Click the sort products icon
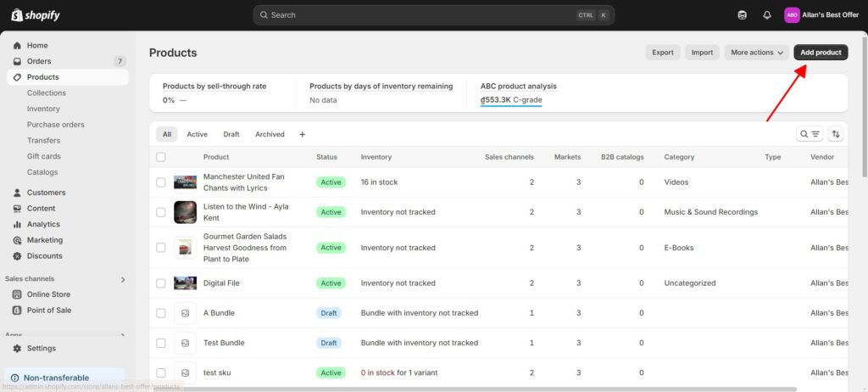Image resolution: width=868 pixels, height=392 pixels. click(836, 134)
